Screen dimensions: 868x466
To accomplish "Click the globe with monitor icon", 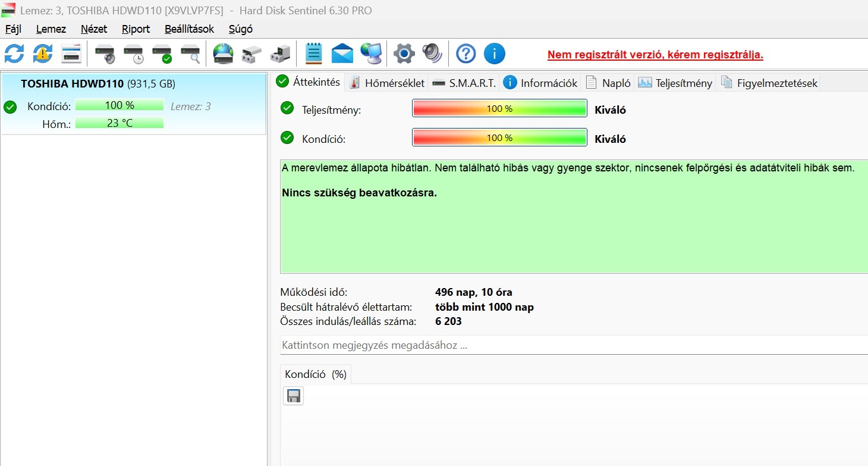I will 371,54.
